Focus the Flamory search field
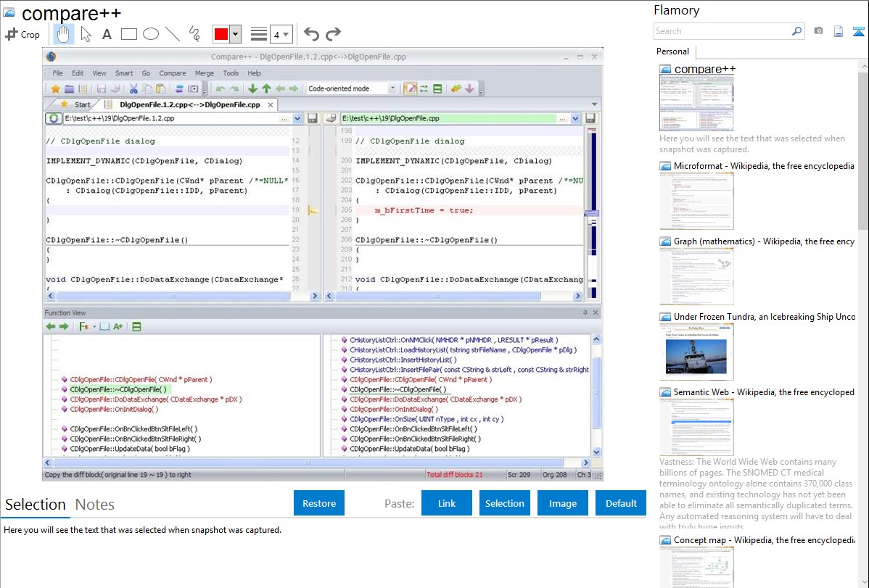 [x=722, y=31]
